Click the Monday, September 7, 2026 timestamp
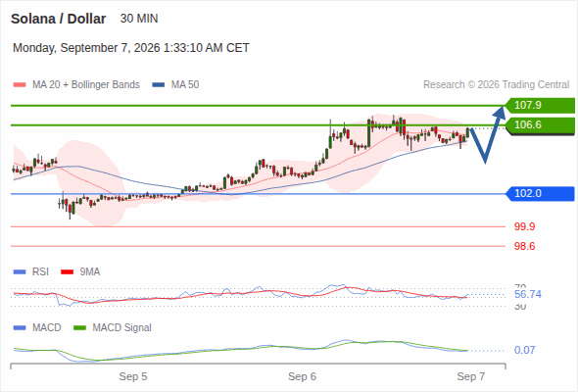Image resolution: width=578 pixels, height=392 pixels. click(x=131, y=48)
